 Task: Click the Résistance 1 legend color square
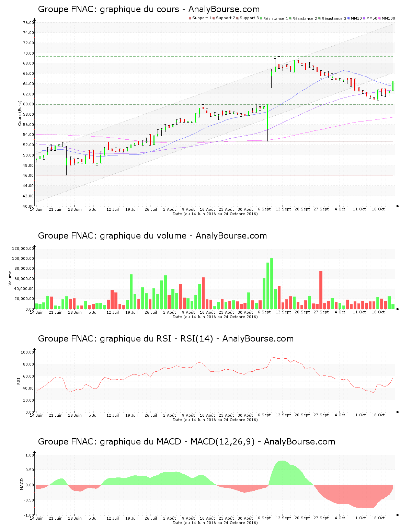[261, 18]
